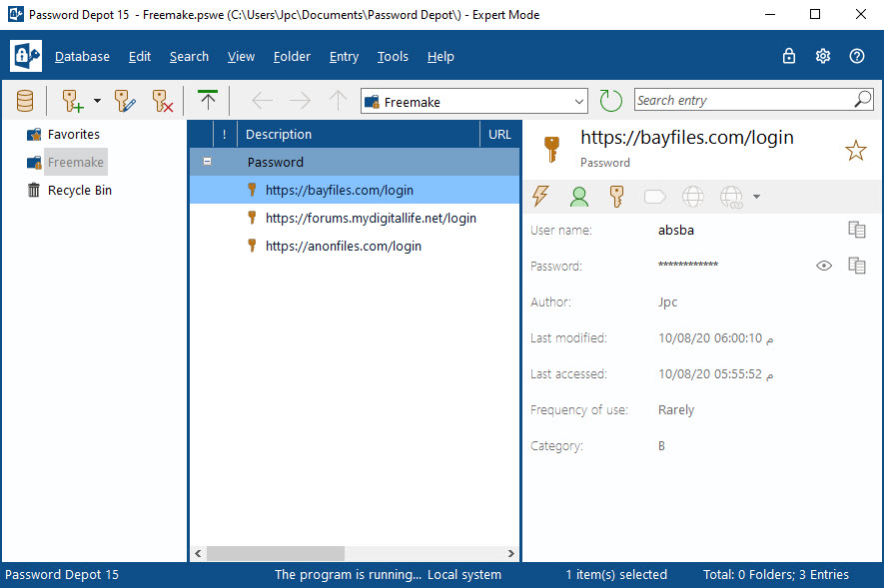The width and height of the screenshot is (884, 588).
Task: Go up one folder level
Action: (x=338, y=101)
